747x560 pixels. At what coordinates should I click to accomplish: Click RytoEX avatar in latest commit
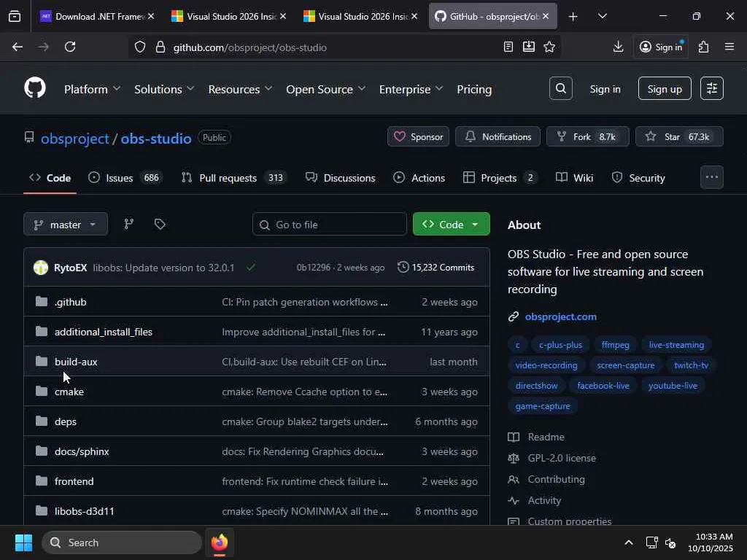point(41,268)
